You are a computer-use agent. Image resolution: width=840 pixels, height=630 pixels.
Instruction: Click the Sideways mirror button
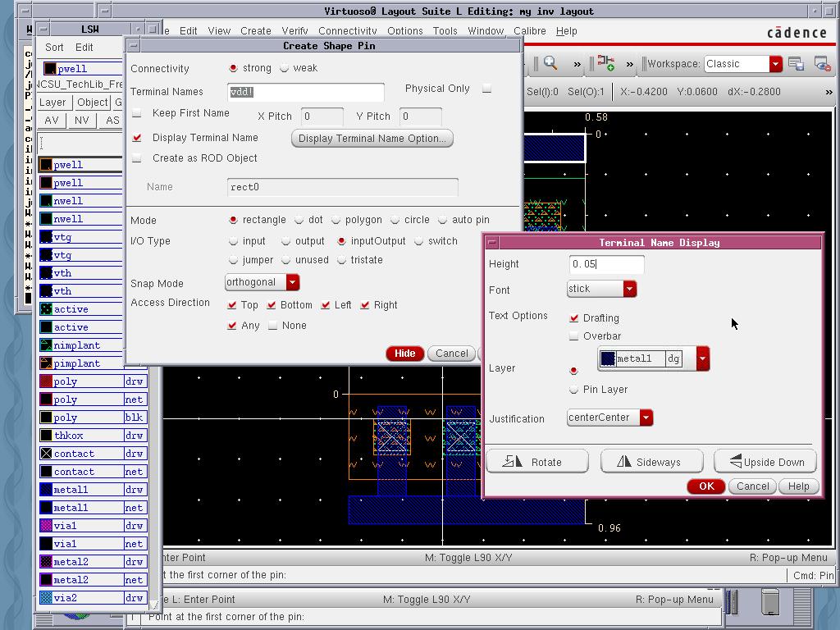point(651,462)
